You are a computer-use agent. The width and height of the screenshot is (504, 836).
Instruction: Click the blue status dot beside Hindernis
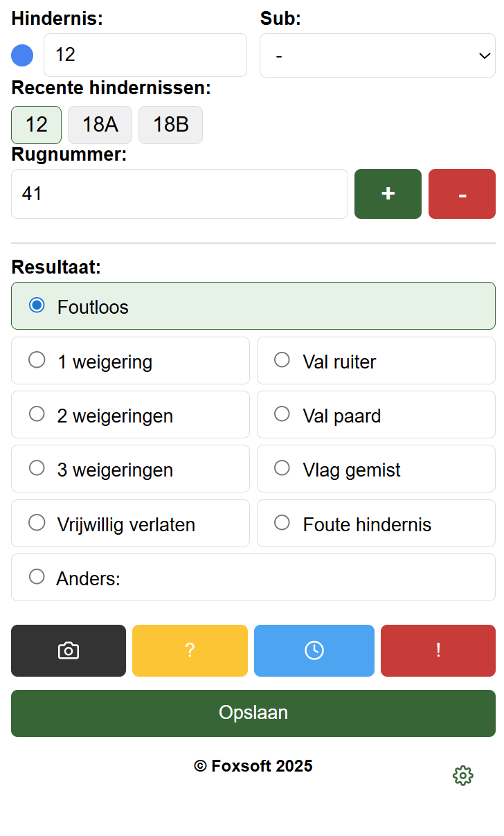[x=22, y=55]
